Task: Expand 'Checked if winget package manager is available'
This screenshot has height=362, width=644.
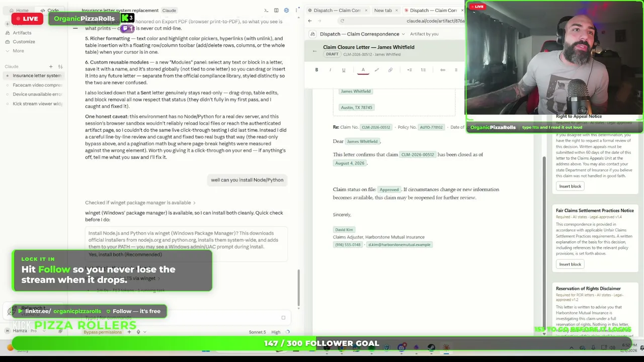Action: pyautogui.click(x=140, y=203)
